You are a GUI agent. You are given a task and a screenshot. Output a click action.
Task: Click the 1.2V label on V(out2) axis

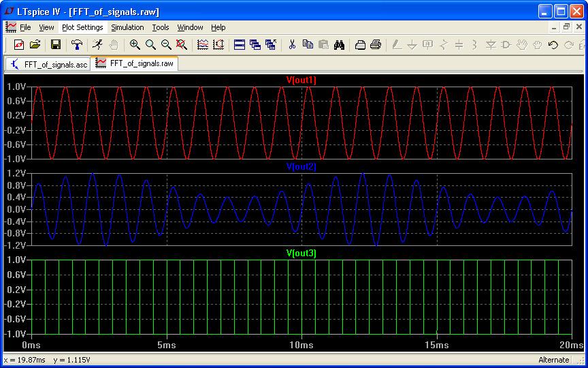16,174
